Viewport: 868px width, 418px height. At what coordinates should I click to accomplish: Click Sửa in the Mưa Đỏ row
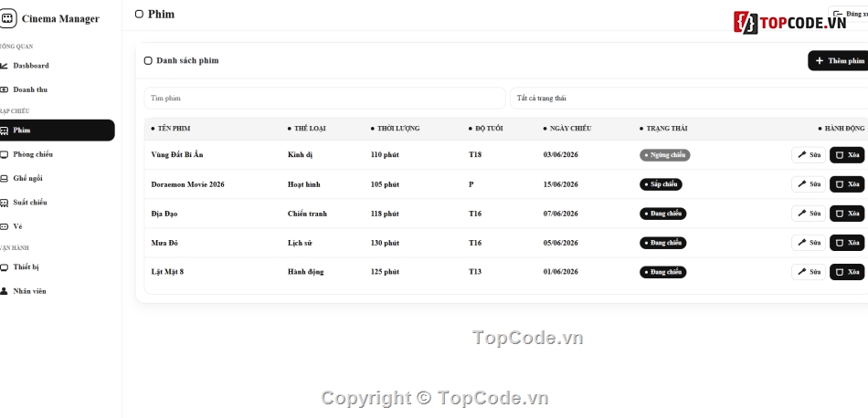pos(809,243)
